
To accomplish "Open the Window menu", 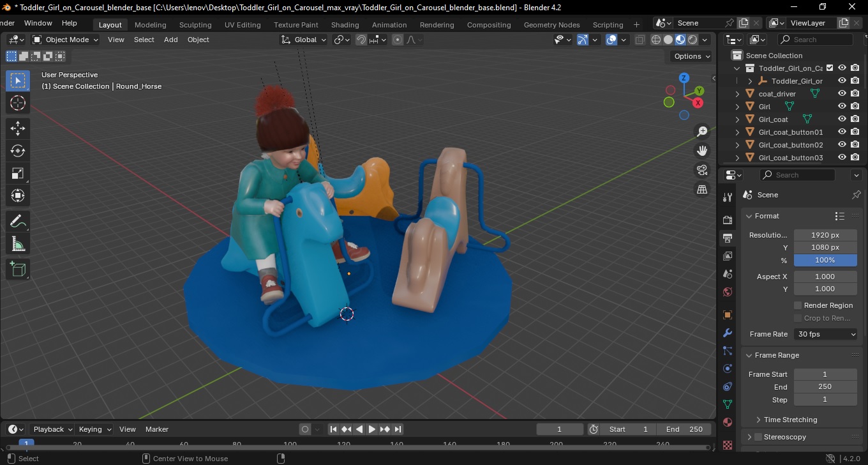I will (x=38, y=23).
